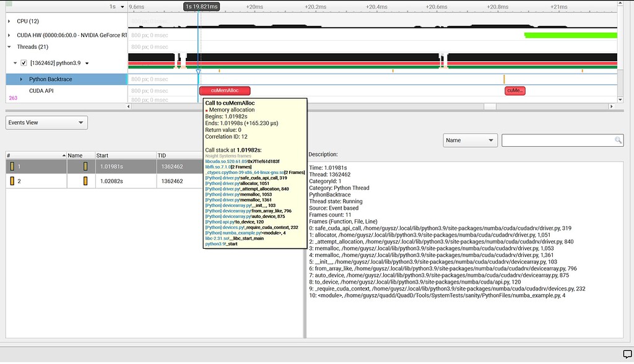Screen dimensions: 634x364
Task: Uncheck the [1362462] python3.9 thread checkbox
Action: 24,64
